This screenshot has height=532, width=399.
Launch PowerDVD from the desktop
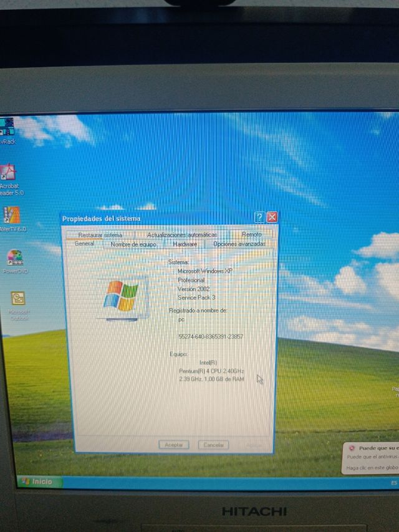[x=15, y=261]
